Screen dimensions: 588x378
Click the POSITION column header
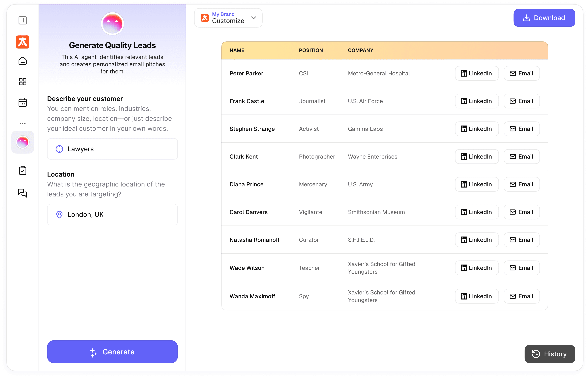(x=311, y=50)
